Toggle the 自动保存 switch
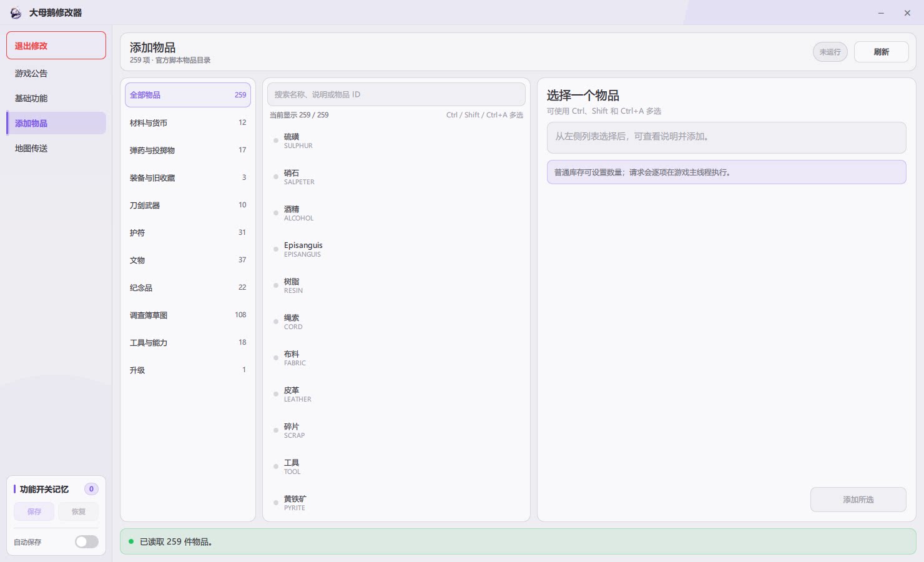Image resolution: width=924 pixels, height=562 pixels. [x=87, y=541]
